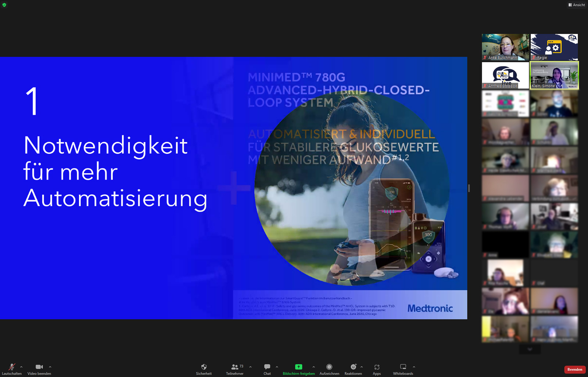The height and width of the screenshot is (377, 588).
Task: Open the Chat panel
Action: [x=267, y=369]
